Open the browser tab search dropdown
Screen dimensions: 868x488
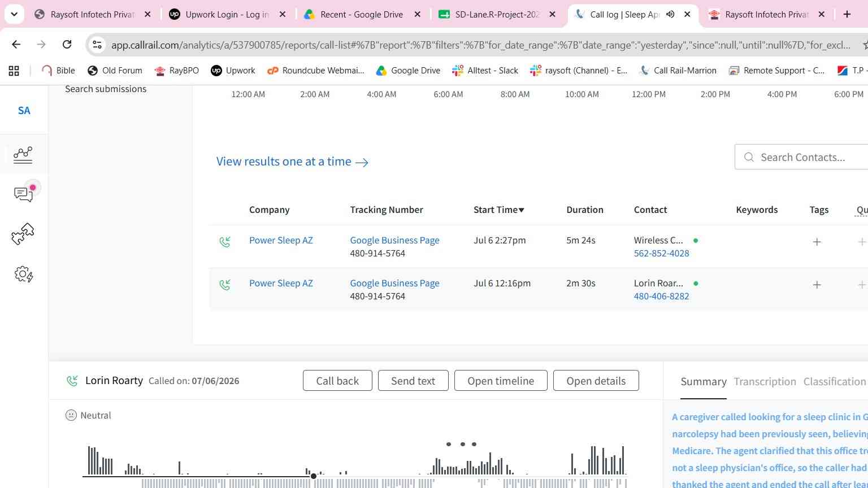[x=14, y=14]
